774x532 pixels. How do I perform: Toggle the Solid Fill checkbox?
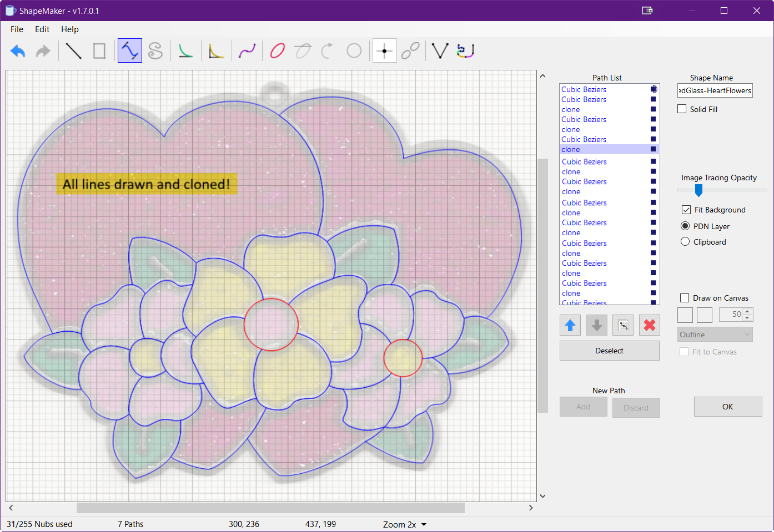682,109
